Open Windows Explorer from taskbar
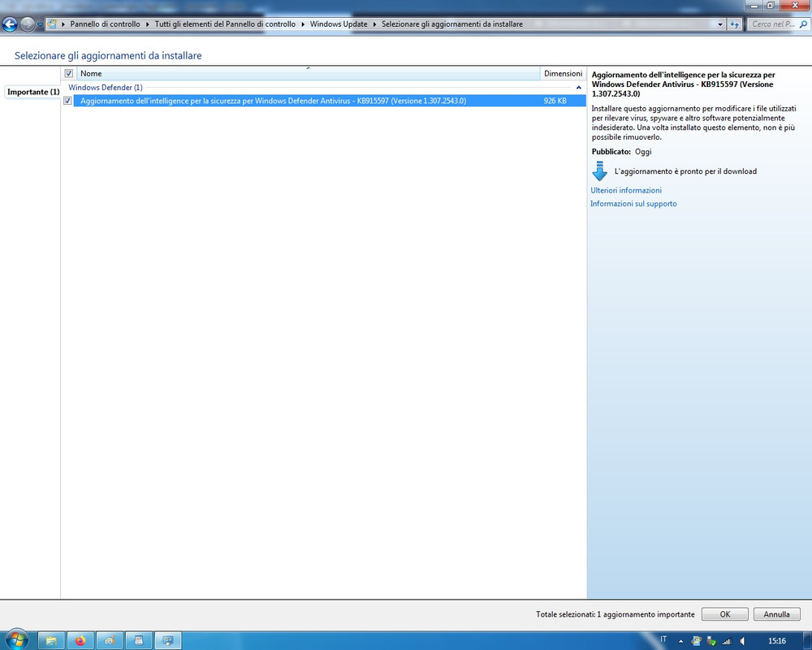 (50, 641)
